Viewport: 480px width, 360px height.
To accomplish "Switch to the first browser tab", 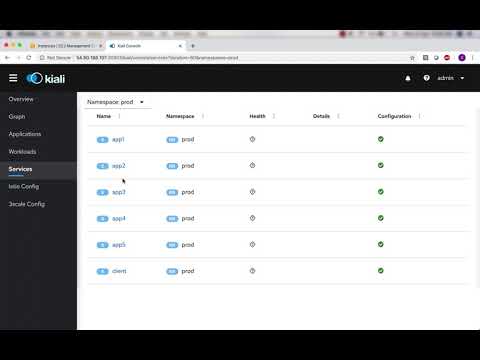I will click(x=66, y=46).
